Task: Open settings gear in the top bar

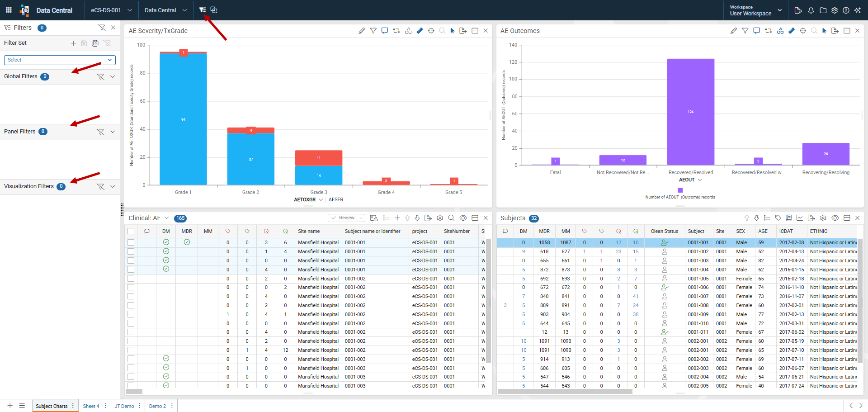Action: click(835, 10)
